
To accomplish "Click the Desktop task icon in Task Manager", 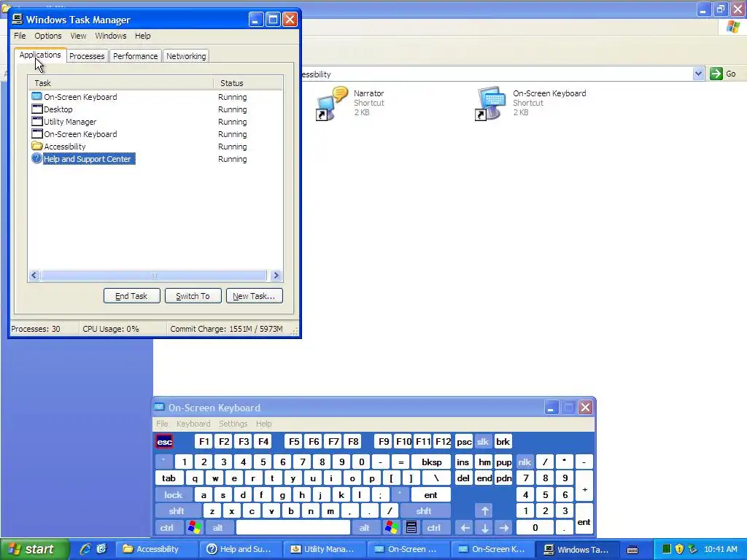I will tap(36, 109).
